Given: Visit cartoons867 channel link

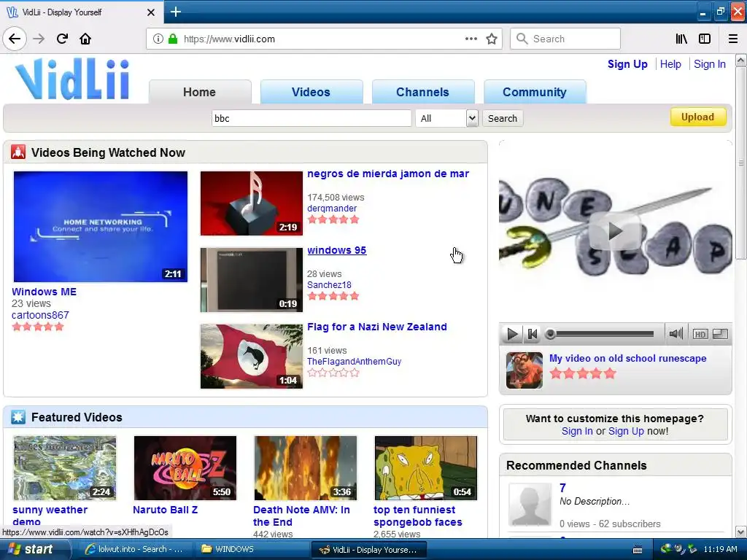Looking at the screenshot, I should pos(41,315).
